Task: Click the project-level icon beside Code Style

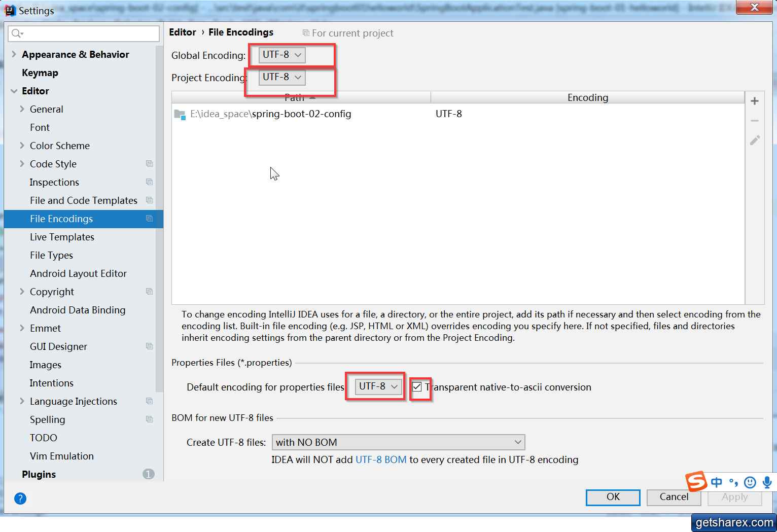Action: (x=149, y=164)
